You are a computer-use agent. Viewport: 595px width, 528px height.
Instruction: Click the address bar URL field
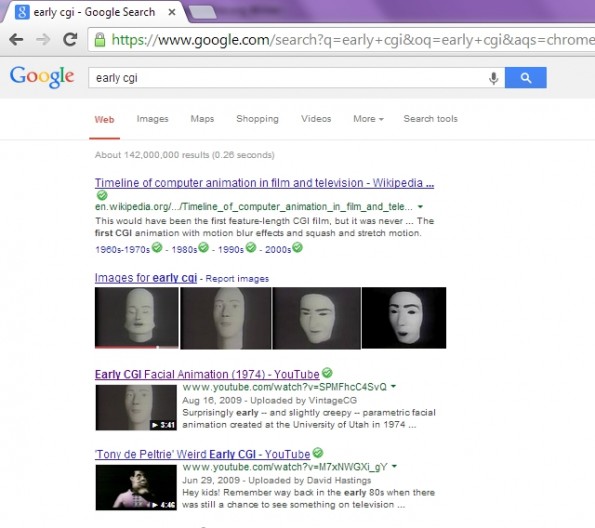click(x=342, y=39)
